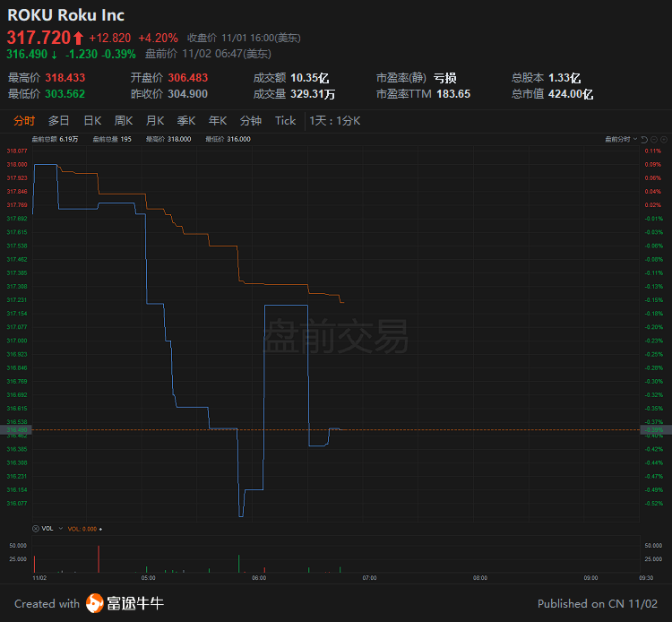Click Published on CN 11/02 text

(x=598, y=603)
